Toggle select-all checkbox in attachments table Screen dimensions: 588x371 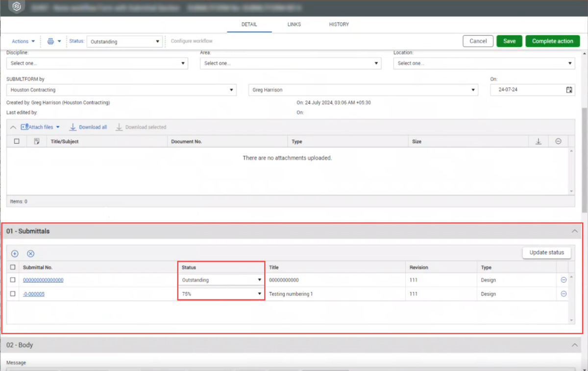tap(17, 142)
